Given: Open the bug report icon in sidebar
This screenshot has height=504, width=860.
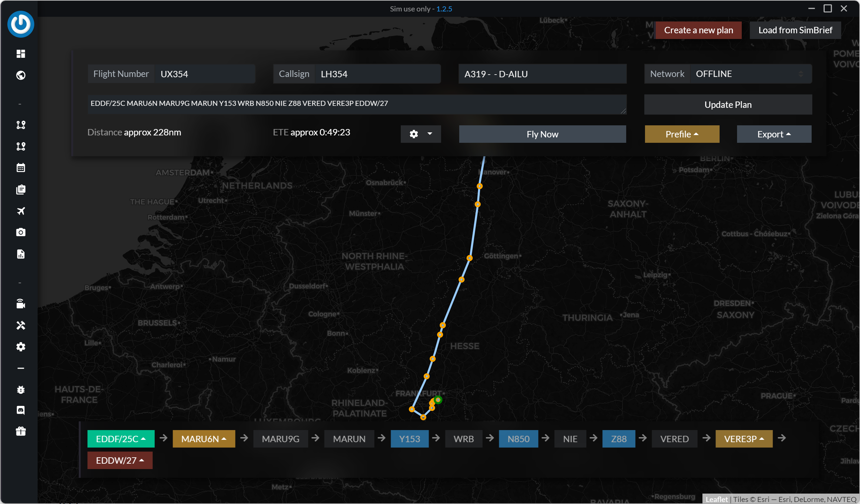Looking at the screenshot, I should coord(21,389).
